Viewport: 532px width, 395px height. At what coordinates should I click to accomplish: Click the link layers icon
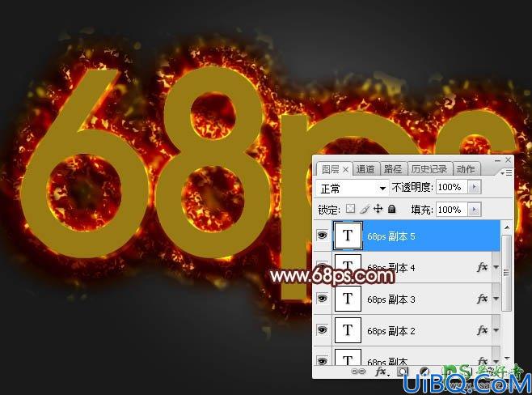pos(358,372)
